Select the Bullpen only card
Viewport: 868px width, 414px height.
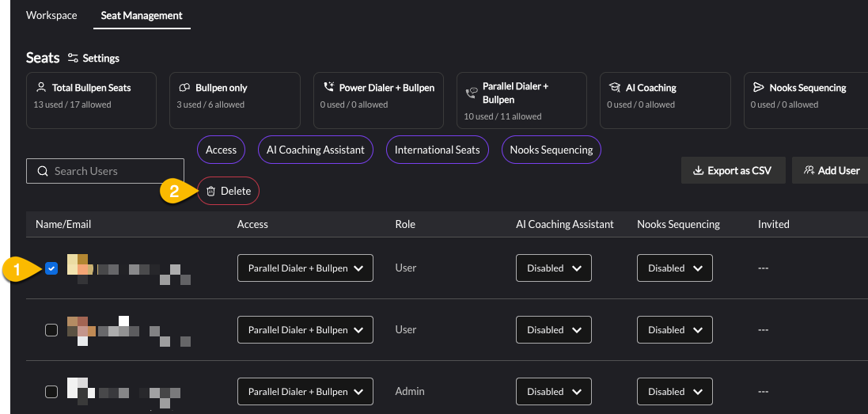click(235, 101)
